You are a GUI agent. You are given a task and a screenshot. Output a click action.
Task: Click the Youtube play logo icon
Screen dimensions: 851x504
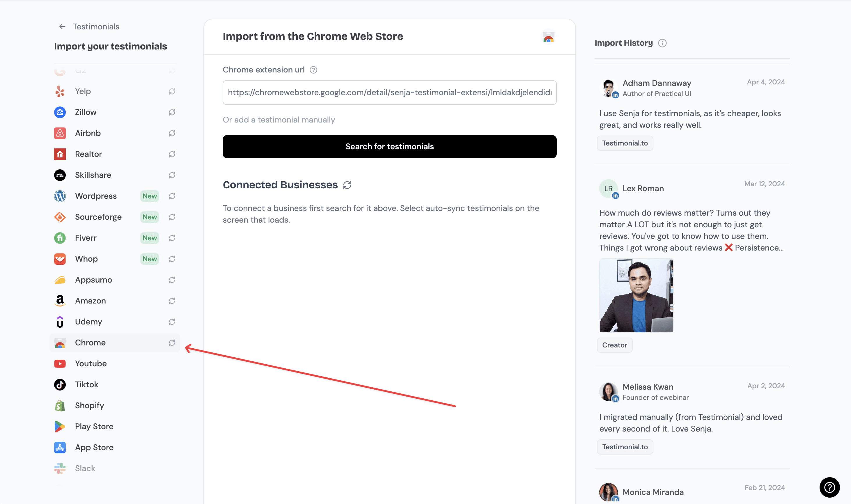click(60, 363)
